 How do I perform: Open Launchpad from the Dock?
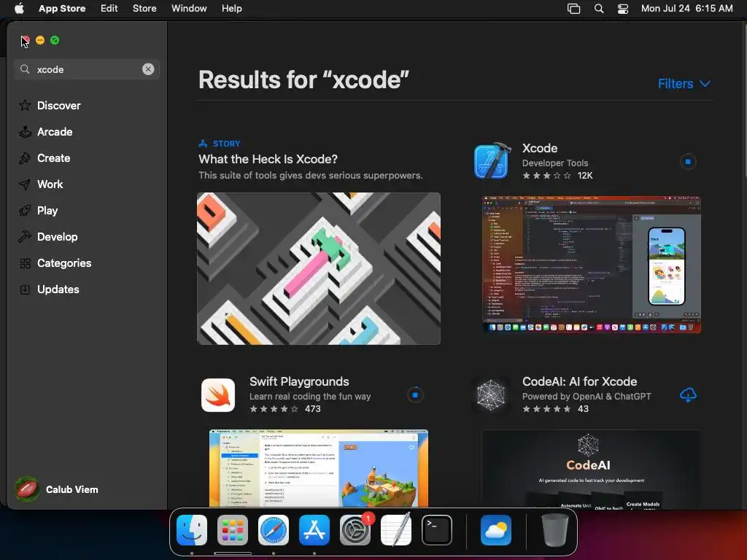[233, 530]
